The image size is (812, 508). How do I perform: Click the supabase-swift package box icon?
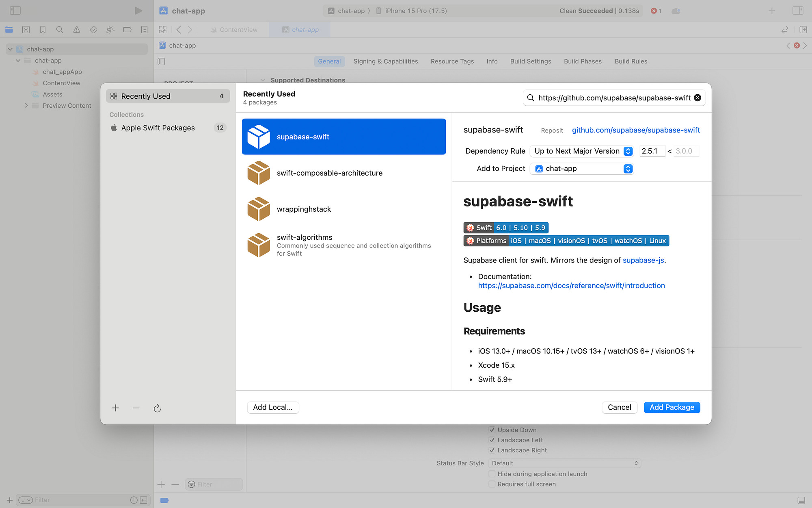[x=259, y=137]
